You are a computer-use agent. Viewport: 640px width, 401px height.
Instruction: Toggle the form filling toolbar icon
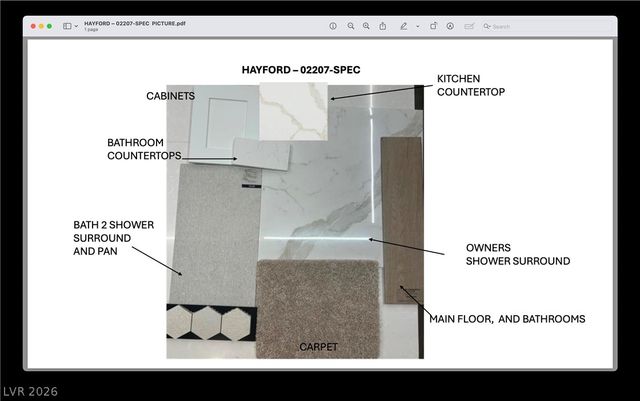tap(470, 26)
